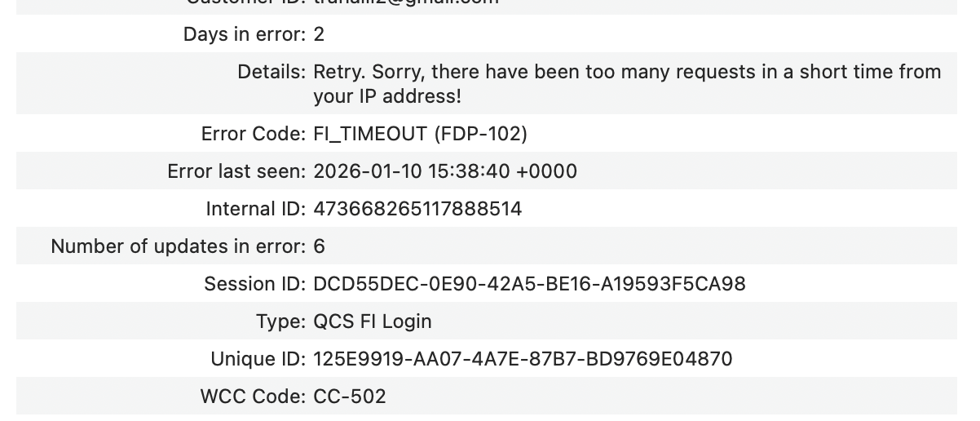Click the CC-502 WCC code value
The image size is (980, 421).
point(350,397)
